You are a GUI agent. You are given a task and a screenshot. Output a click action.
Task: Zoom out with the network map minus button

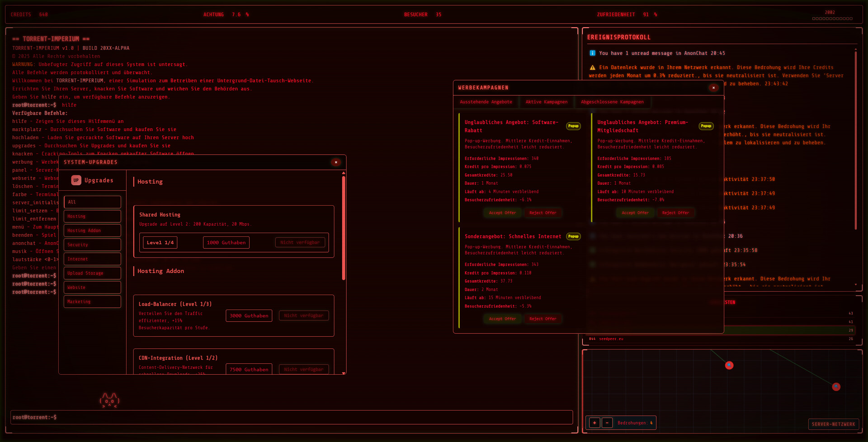(x=607, y=423)
